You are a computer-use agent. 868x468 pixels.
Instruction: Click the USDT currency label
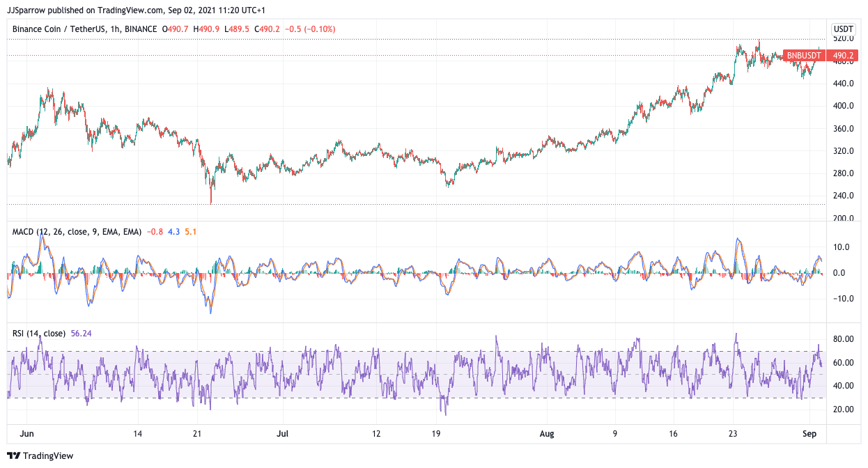point(844,29)
